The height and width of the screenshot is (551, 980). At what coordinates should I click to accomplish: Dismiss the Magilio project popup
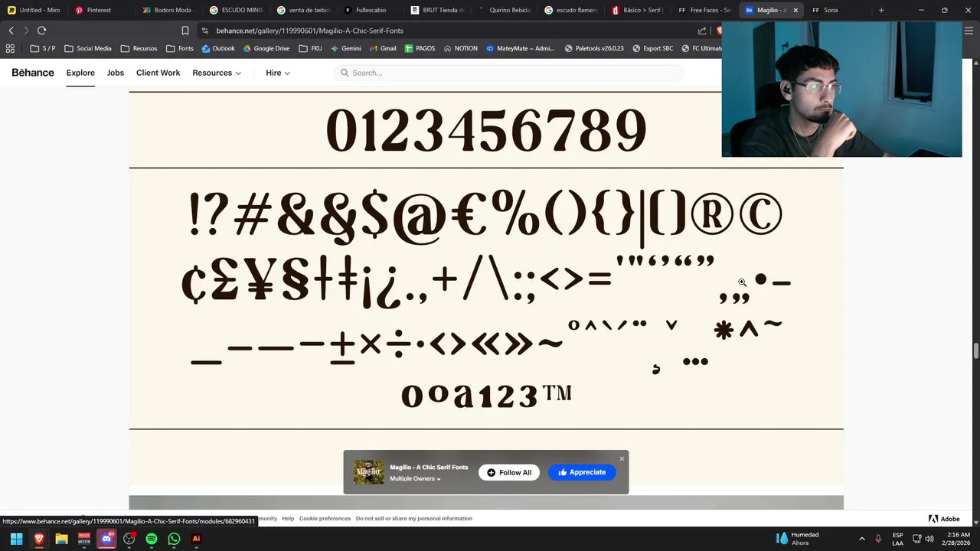point(622,458)
